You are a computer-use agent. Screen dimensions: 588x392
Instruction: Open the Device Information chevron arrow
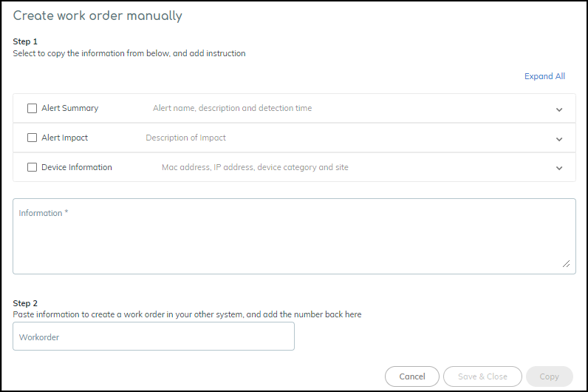tap(559, 168)
